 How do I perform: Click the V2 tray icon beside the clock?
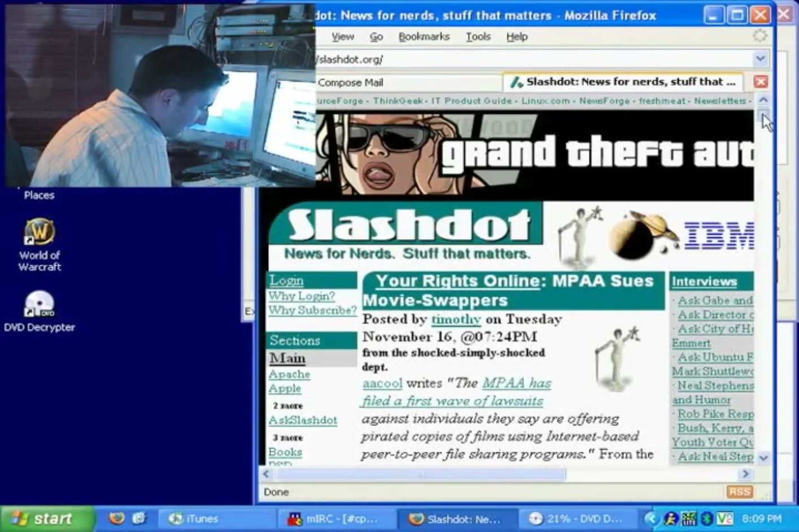(x=724, y=518)
